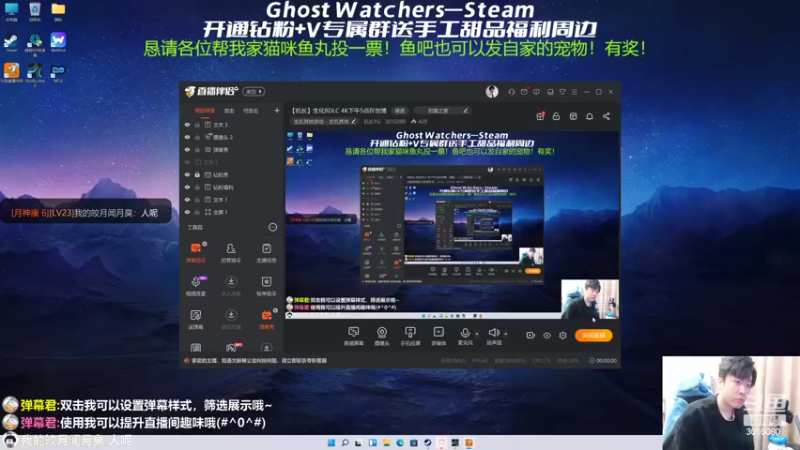Click the streamer avatar in title bar

click(x=492, y=91)
